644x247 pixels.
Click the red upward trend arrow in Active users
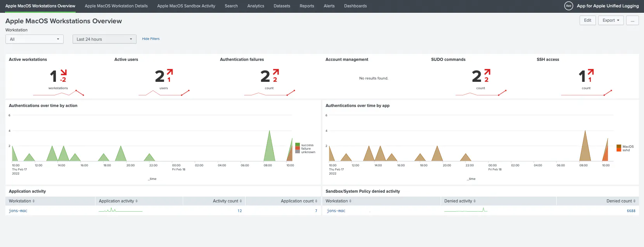tap(170, 73)
